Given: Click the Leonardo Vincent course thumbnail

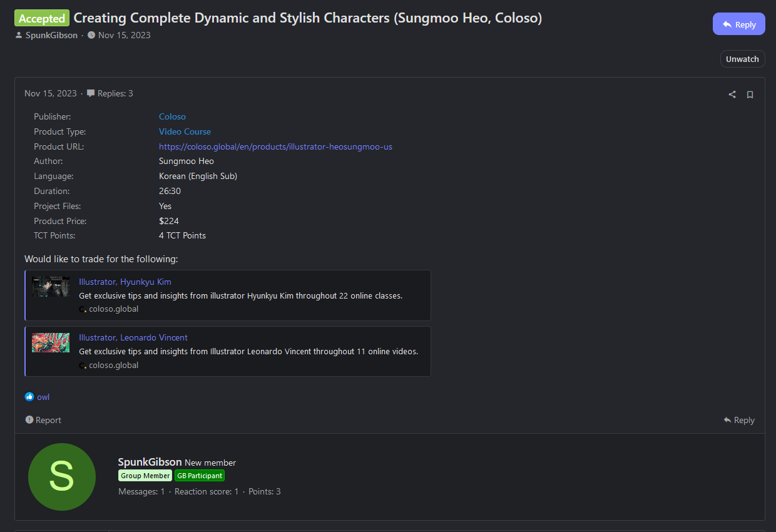Looking at the screenshot, I should [51, 342].
